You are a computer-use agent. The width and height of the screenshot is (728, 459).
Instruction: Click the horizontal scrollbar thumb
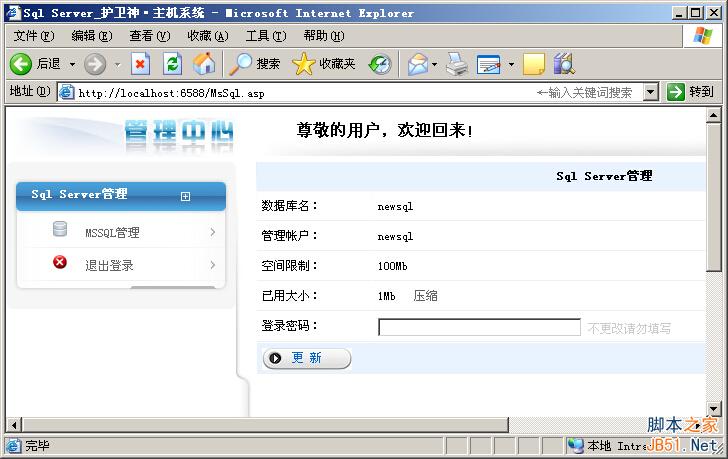[265, 425]
